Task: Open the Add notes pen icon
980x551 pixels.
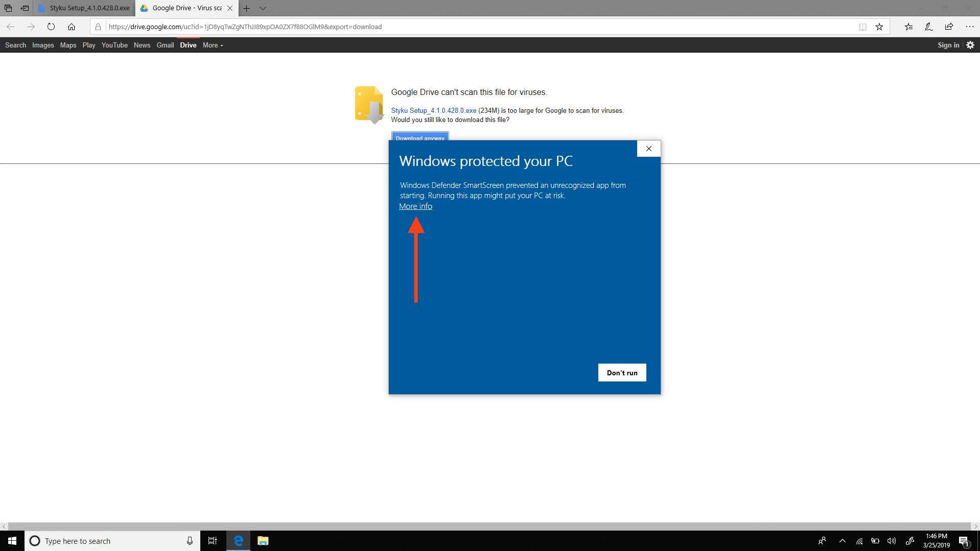Action: point(928,27)
